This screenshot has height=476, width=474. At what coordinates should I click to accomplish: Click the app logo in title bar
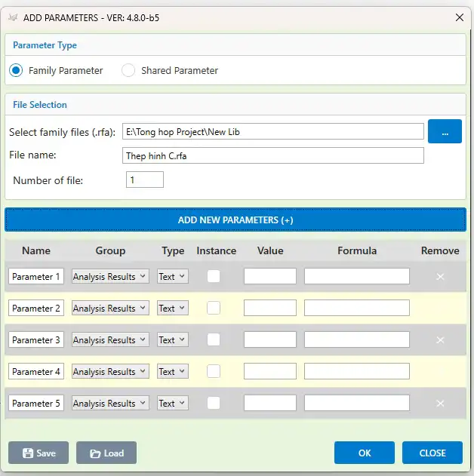tap(13, 17)
